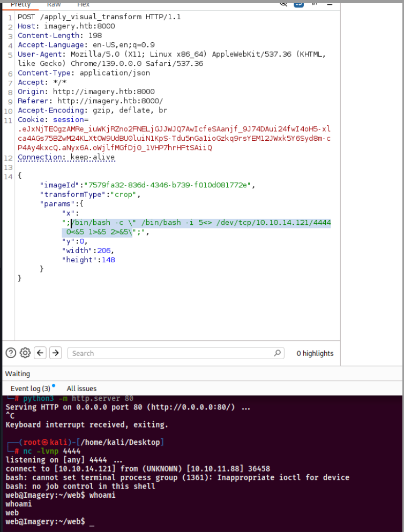Click the 0 highlights label

click(315, 353)
